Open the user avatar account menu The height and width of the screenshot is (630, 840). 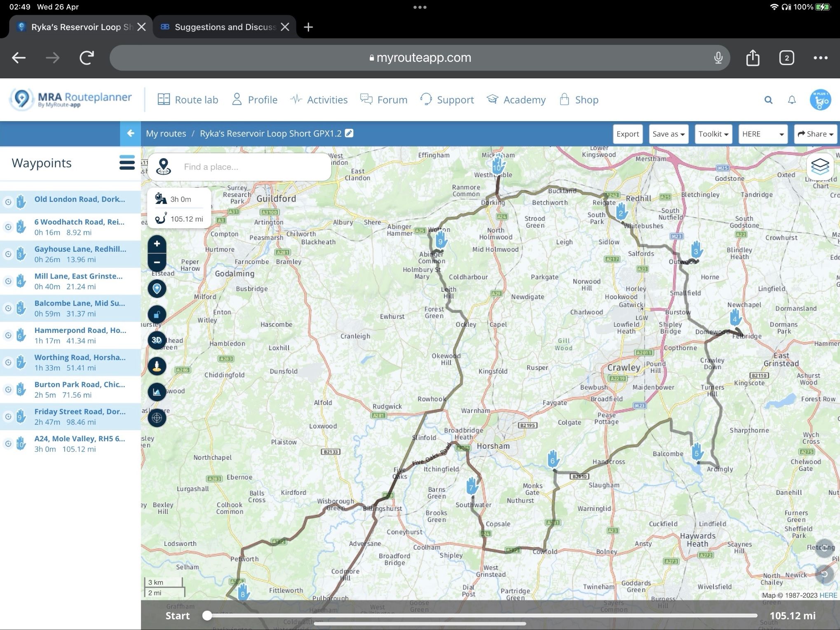pyautogui.click(x=820, y=100)
